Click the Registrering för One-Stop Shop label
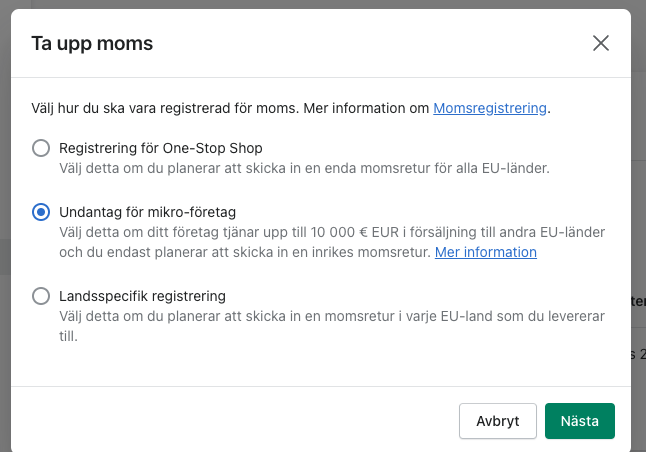 click(x=161, y=148)
